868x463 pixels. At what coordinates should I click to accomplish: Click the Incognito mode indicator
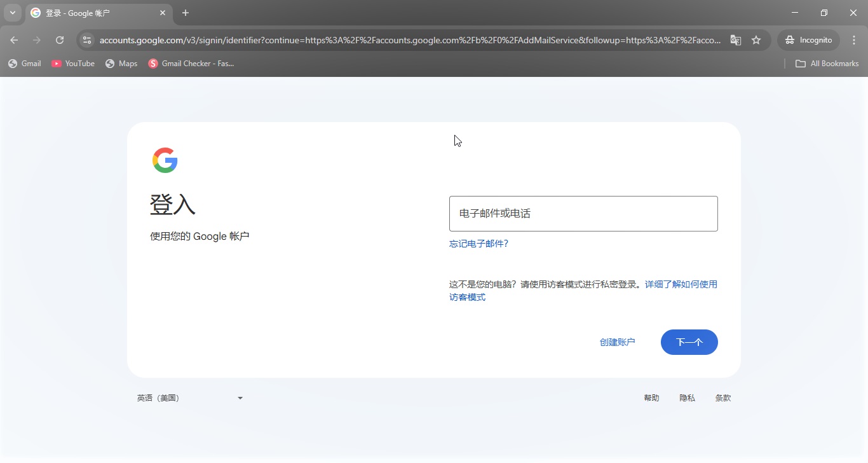808,39
